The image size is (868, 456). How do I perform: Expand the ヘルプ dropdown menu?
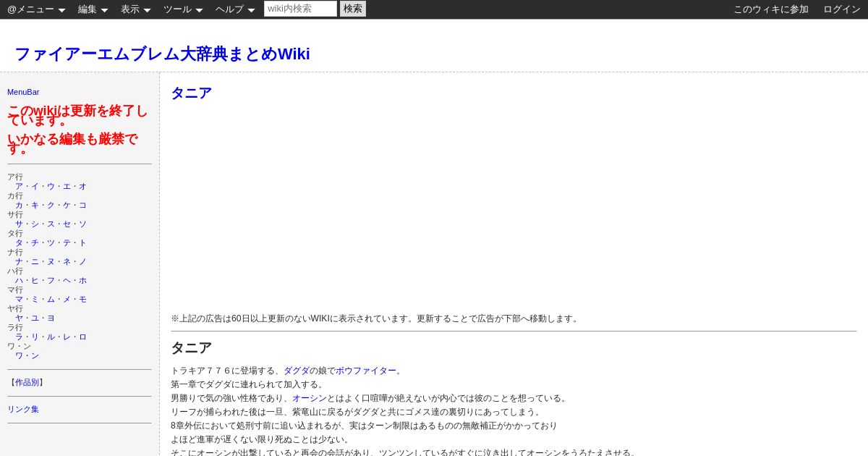click(235, 9)
